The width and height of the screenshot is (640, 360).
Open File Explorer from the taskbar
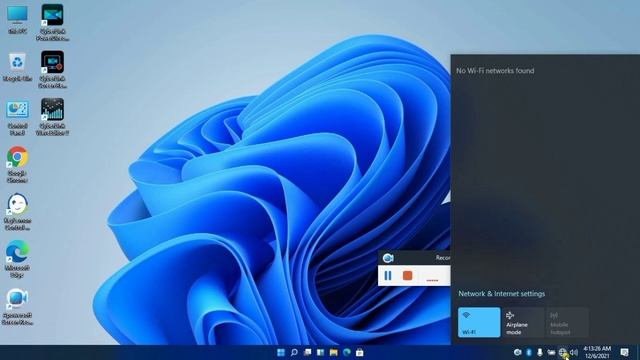tap(333, 352)
